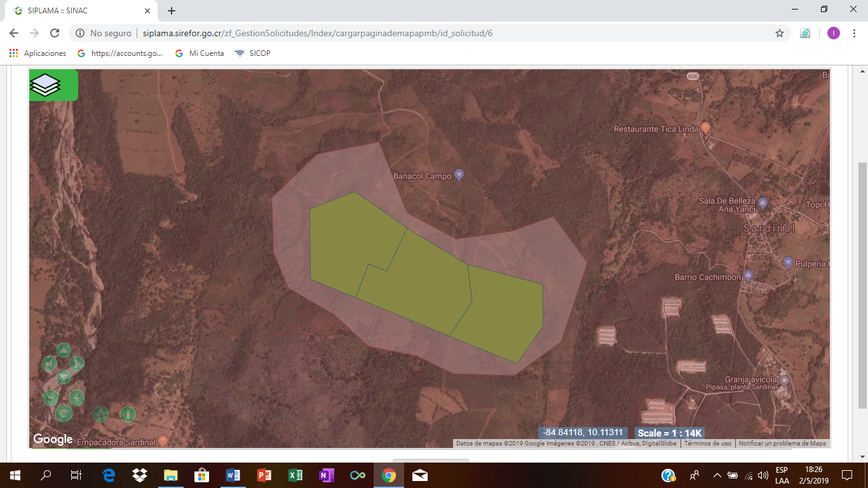This screenshot has width=868, height=488.
Task: Pan the map right with the arrow
Action: (76, 363)
